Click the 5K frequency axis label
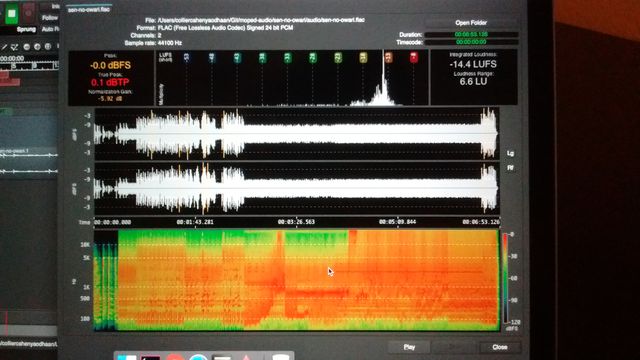Screen dimensions: 640x360 tap(86, 258)
